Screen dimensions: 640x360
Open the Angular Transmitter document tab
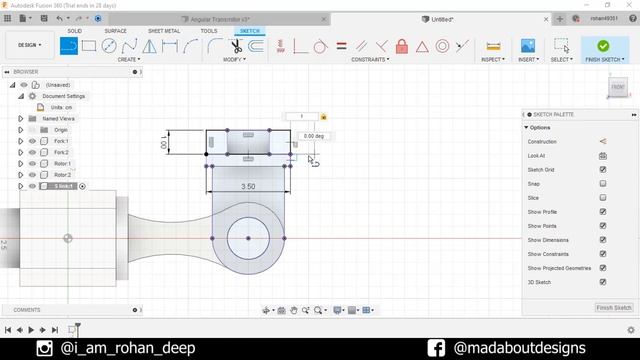tap(220, 19)
